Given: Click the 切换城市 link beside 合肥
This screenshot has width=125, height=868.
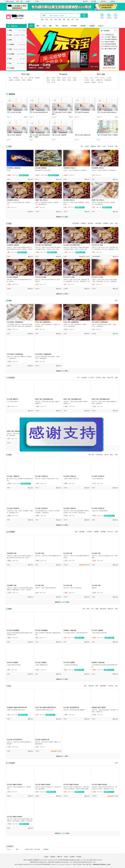Looking at the screenshot, I should pos(12,1).
